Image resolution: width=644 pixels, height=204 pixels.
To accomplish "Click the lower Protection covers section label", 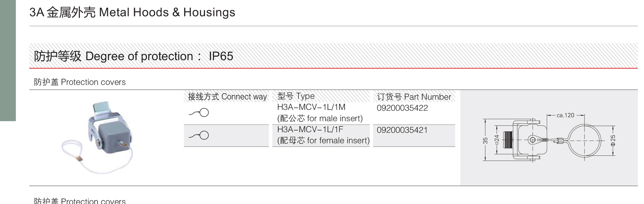I will pyautogui.click(x=80, y=201).
